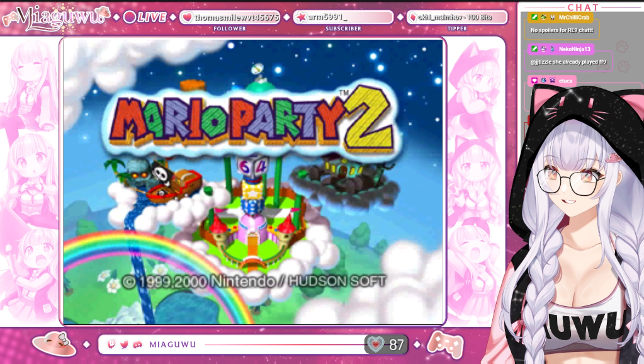Click the MrChilliCrab username in chat
644x364 pixels.
573,17
